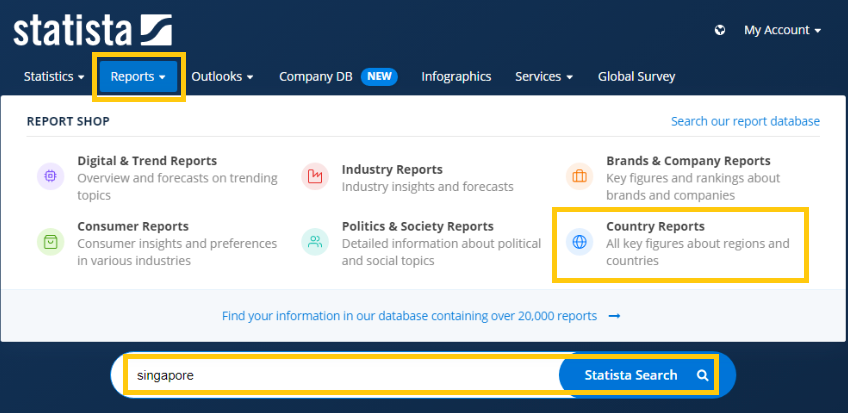Expand the Services menu
The height and width of the screenshot is (413, 848).
click(544, 77)
